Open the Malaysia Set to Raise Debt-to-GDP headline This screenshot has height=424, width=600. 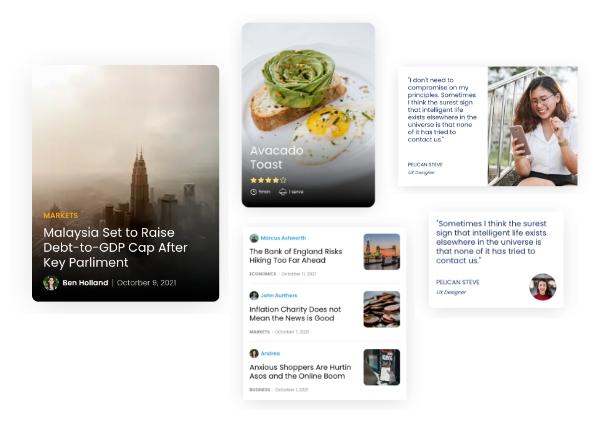(x=115, y=247)
